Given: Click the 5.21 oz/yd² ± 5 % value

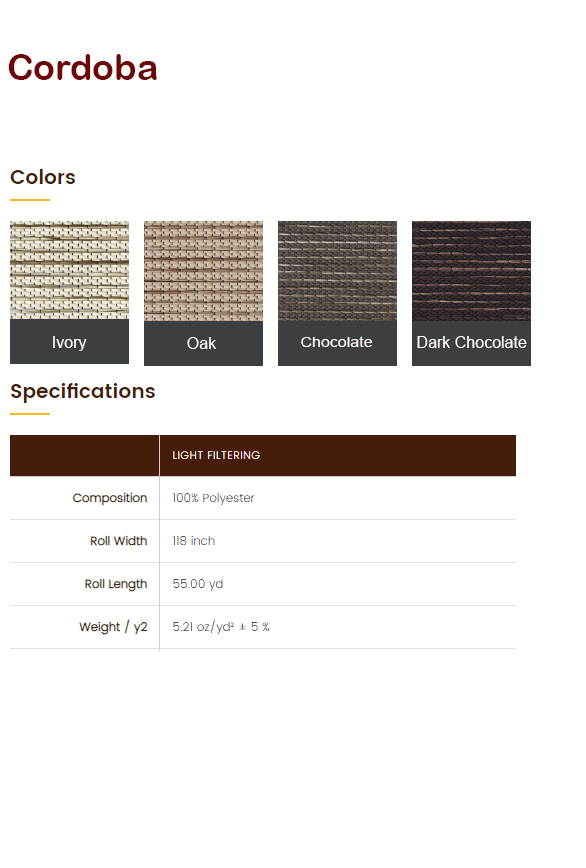Looking at the screenshot, I should 221,627.
